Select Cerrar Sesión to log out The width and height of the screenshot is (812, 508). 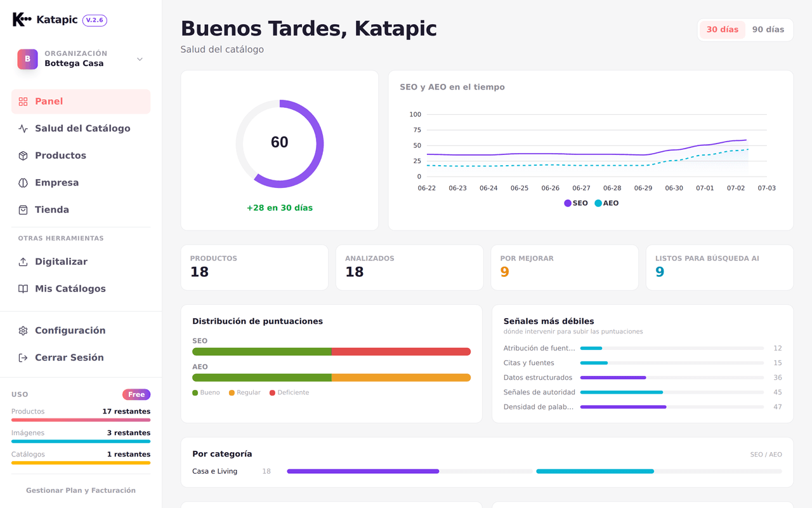[x=81, y=358]
